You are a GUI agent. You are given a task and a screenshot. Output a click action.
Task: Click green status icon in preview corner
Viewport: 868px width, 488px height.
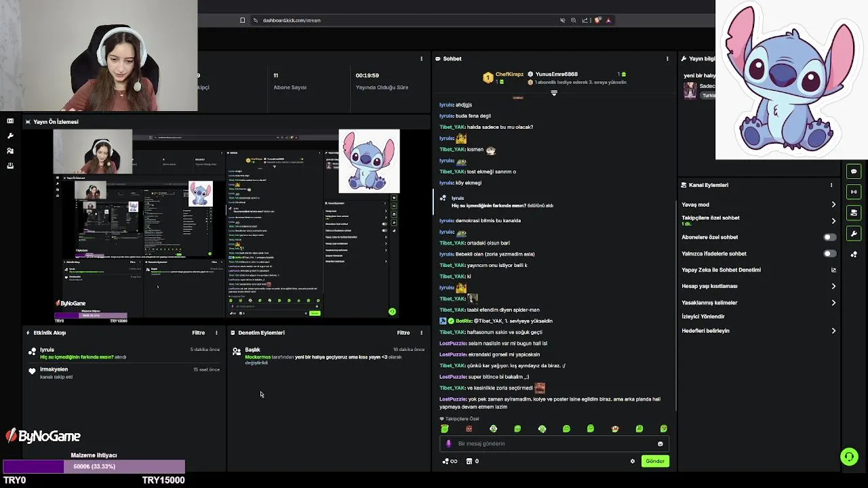tap(392, 312)
